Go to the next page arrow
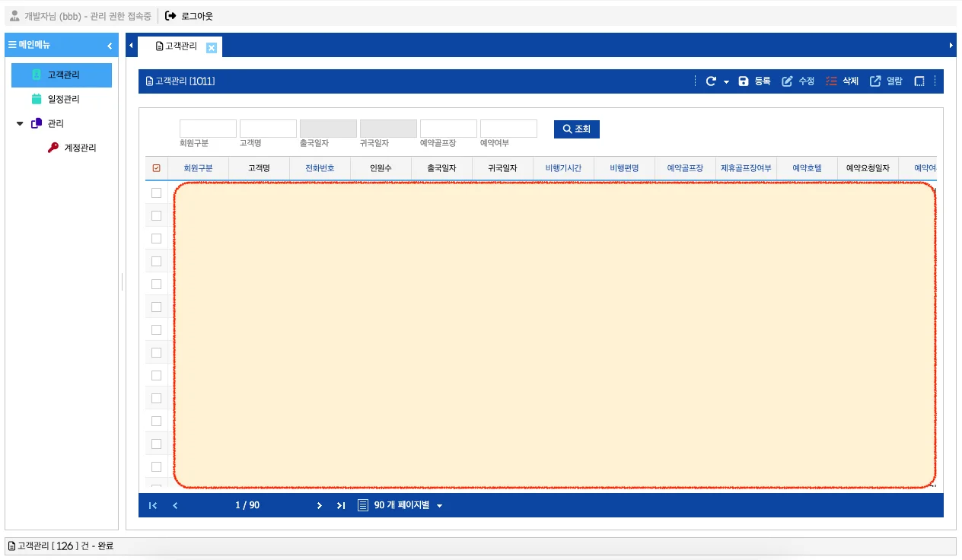 tap(320, 505)
